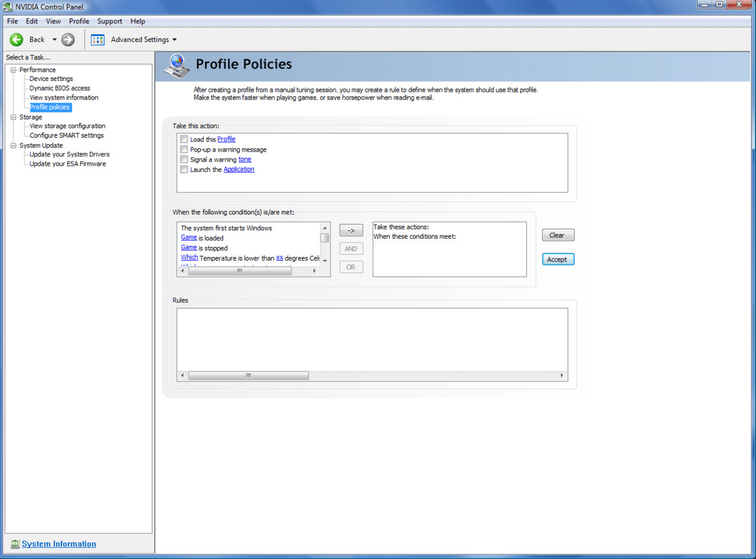Click the xx degrees link
Screen dimensions: 756x559
point(279,258)
